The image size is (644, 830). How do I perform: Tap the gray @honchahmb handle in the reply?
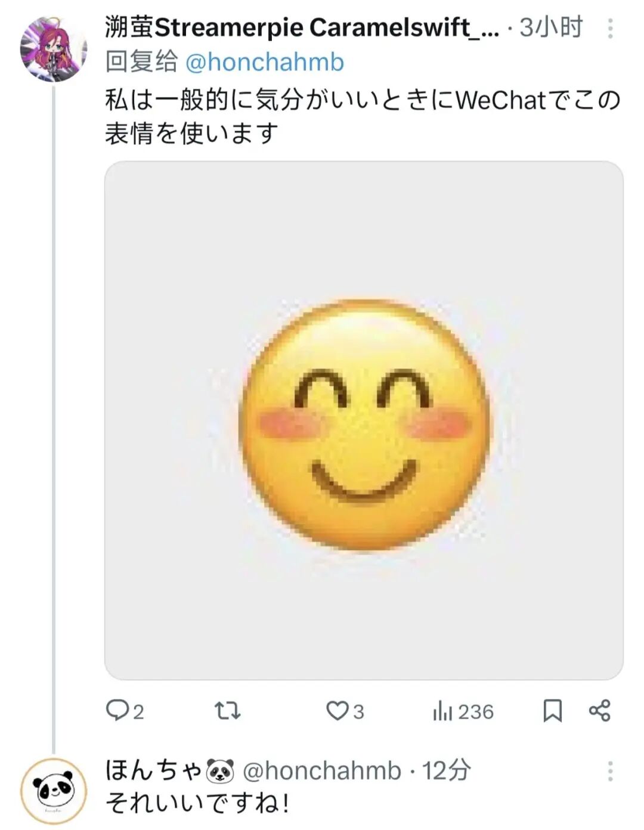[322, 771]
